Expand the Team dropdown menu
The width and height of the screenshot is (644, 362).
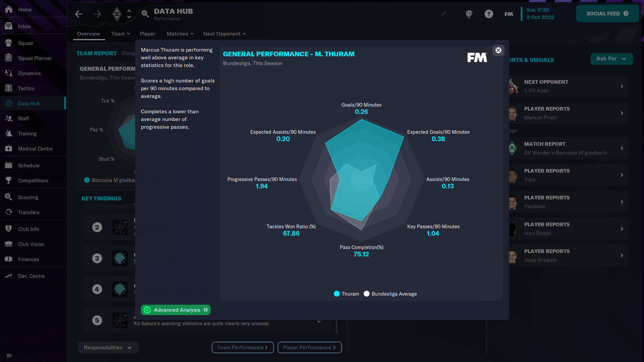click(120, 34)
